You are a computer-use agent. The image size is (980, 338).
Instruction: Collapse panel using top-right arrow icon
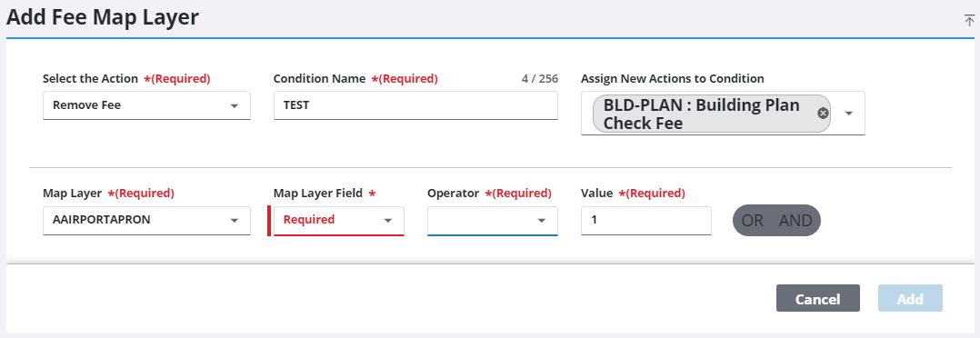[x=969, y=21]
